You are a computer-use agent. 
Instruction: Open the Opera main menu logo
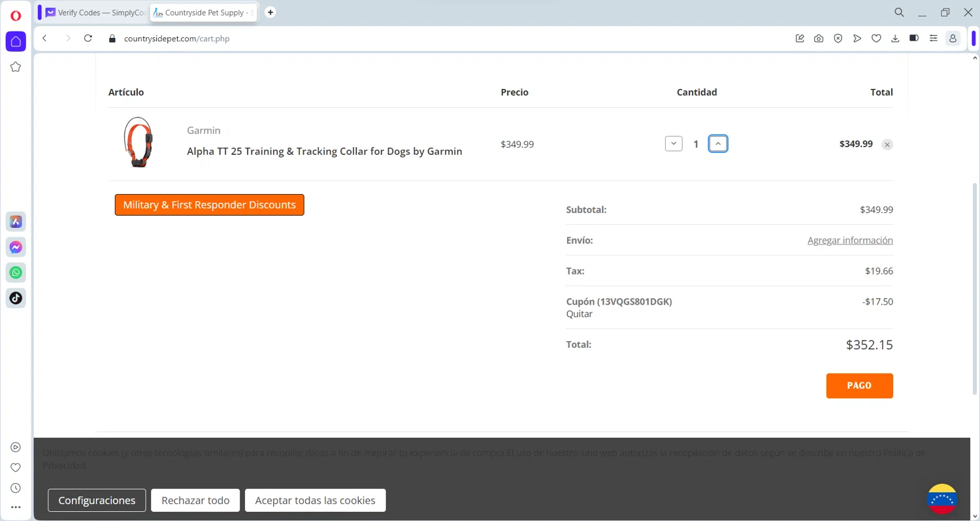(16, 16)
